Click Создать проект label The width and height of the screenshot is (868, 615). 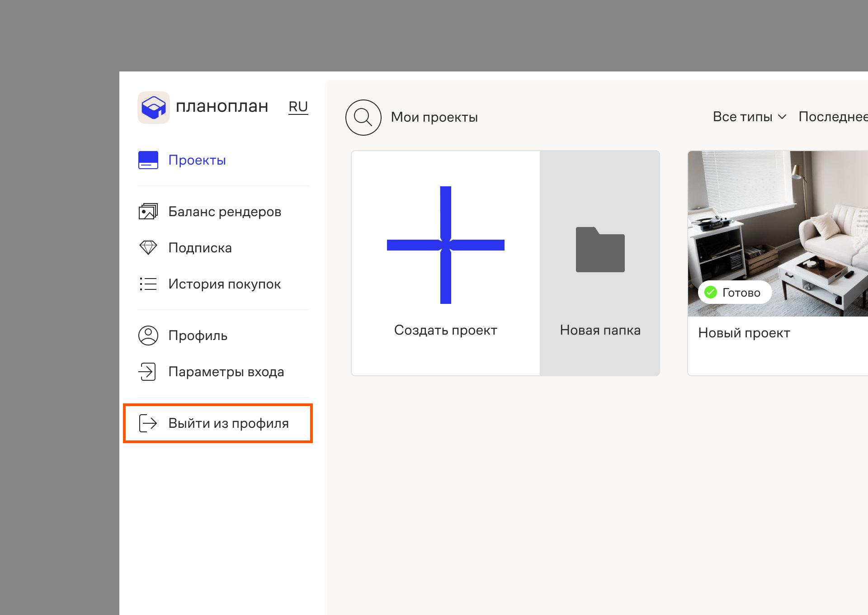[x=445, y=330]
